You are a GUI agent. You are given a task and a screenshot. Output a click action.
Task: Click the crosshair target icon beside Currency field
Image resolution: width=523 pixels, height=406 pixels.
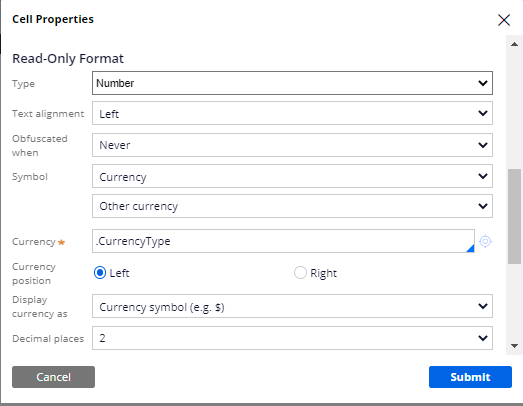click(x=485, y=241)
